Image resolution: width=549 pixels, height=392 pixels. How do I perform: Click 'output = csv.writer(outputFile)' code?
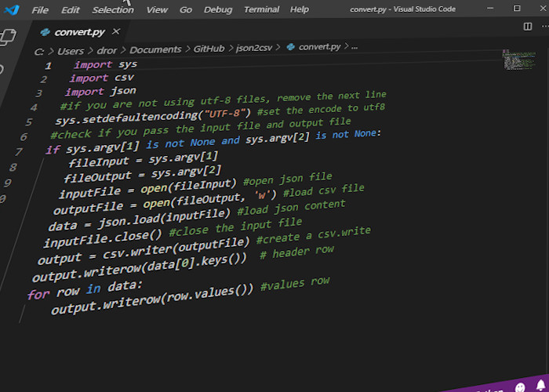tap(144, 251)
